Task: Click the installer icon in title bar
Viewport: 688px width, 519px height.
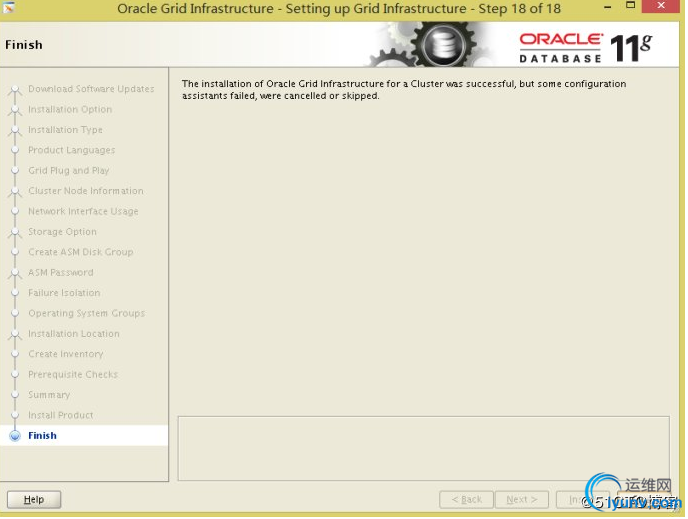Action: tap(8, 7)
